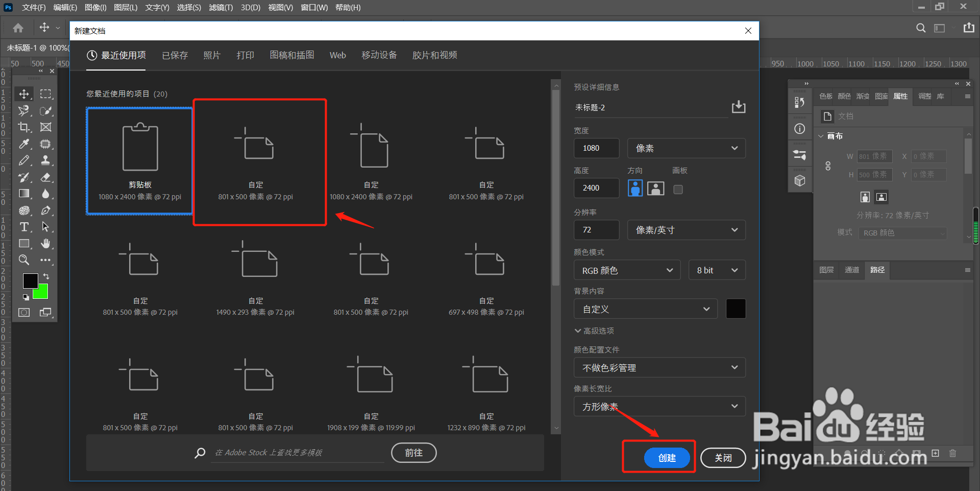Select the Frame tool
Viewport: 980px width, 491px height.
[x=46, y=127]
